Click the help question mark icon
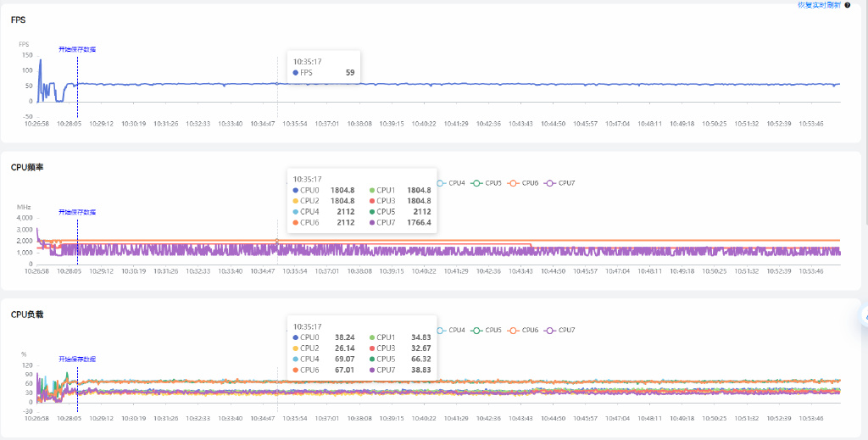 click(x=848, y=5)
